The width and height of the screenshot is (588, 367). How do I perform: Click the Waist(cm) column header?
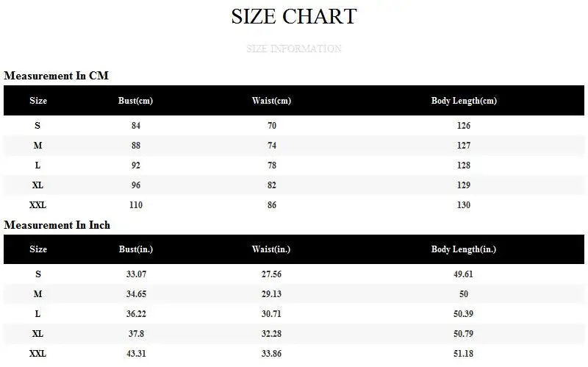tap(272, 101)
